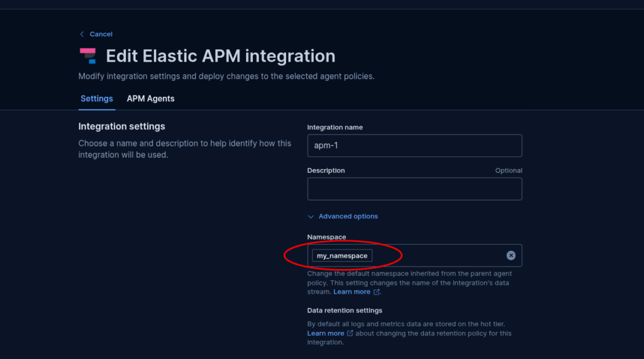
Task: Collapse the Advanced options chevron
Action: click(311, 216)
